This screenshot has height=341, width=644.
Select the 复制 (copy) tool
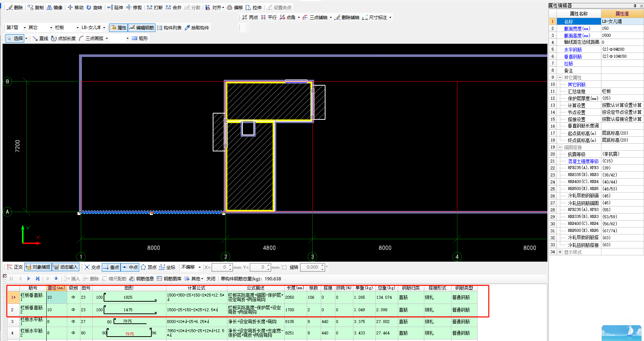[36, 7]
